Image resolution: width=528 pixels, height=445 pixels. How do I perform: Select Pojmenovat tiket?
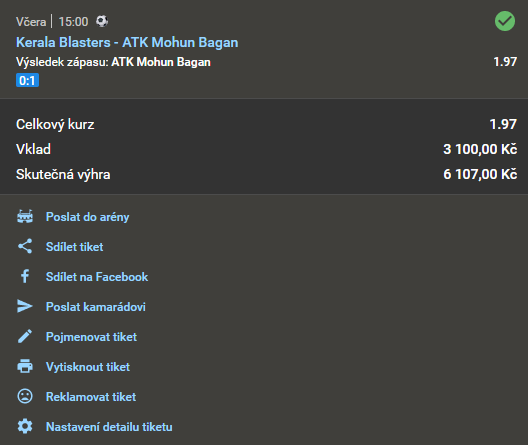pyautogui.click(x=91, y=337)
